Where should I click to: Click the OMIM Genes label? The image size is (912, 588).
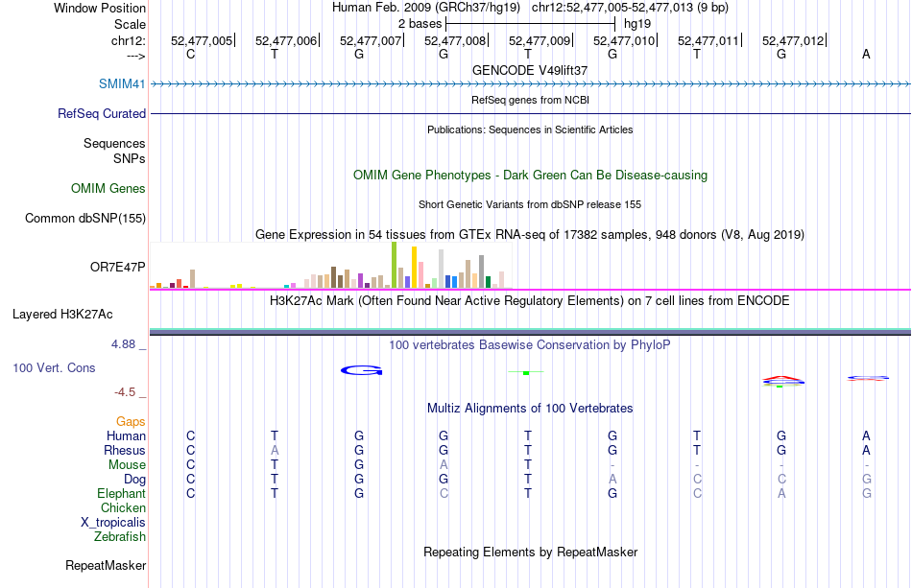click(x=108, y=188)
